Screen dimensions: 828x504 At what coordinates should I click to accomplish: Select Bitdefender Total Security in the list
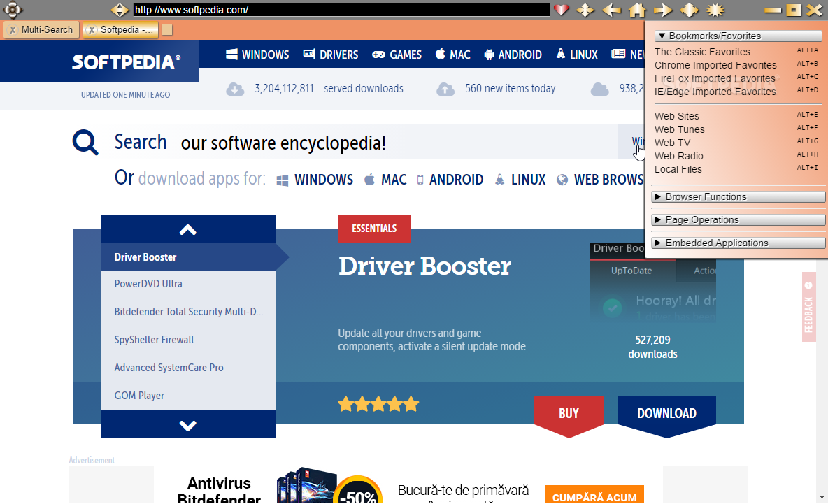point(188,312)
